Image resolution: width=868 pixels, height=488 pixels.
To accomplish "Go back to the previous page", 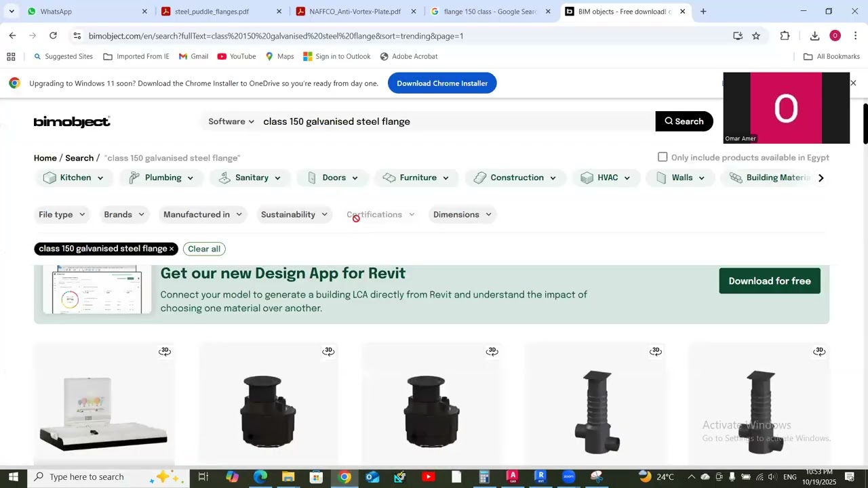I will pyautogui.click(x=12, y=36).
